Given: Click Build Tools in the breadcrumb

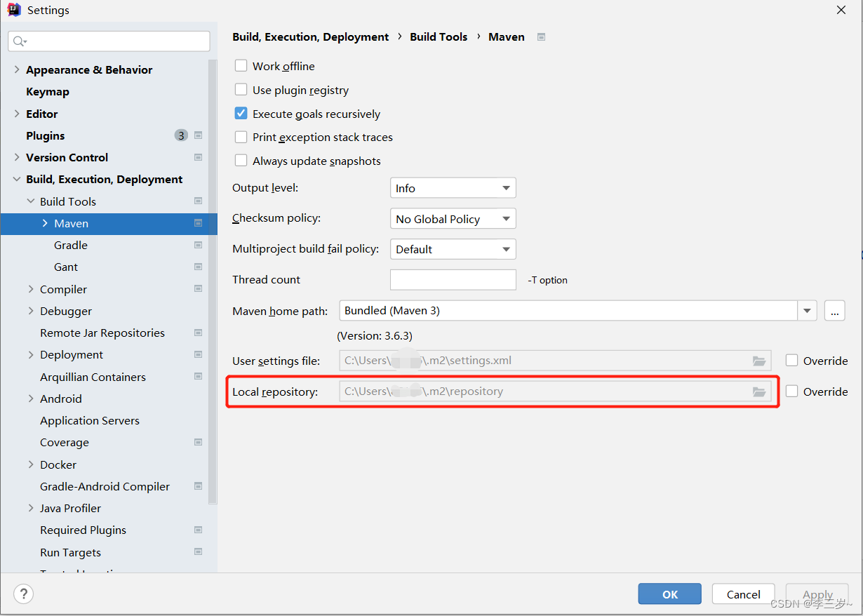Looking at the screenshot, I should coord(439,37).
